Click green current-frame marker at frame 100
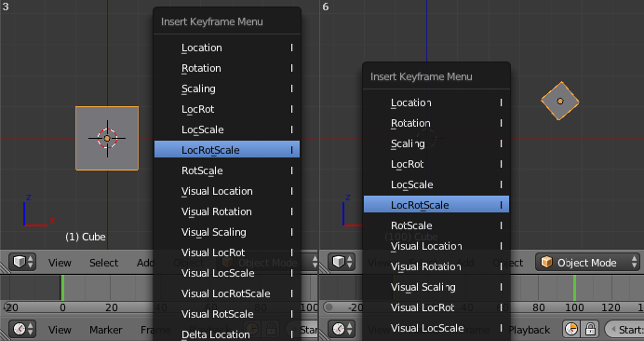This screenshot has height=341, width=644. tap(574, 288)
